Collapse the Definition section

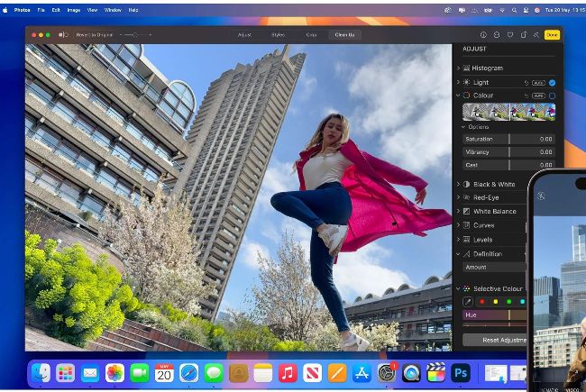click(x=458, y=254)
